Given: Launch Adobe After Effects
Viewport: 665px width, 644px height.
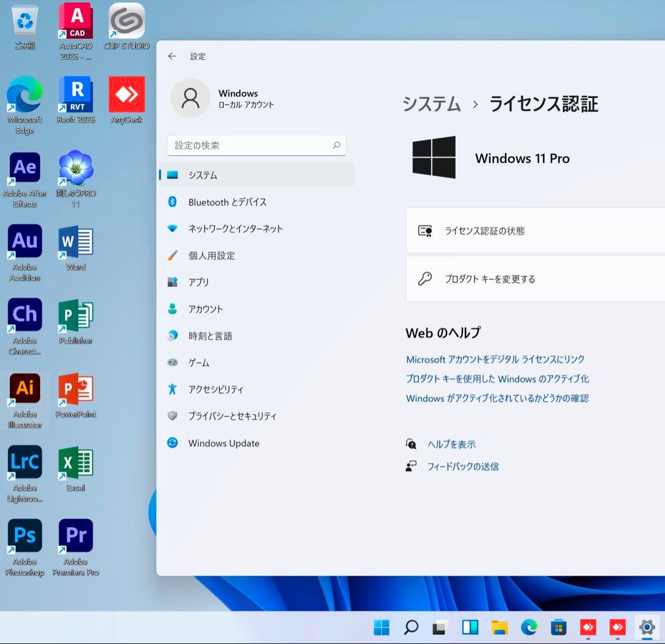Looking at the screenshot, I should click(24, 167).
